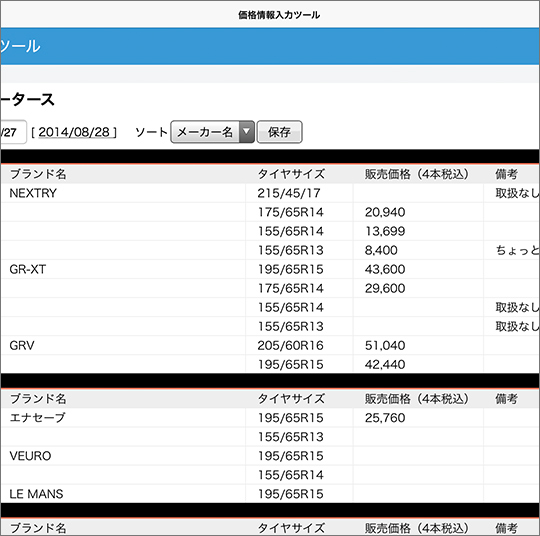Click the 2014/08/28 date link
This screenshot has width=540, height=536.
click(x=74, y=132)
